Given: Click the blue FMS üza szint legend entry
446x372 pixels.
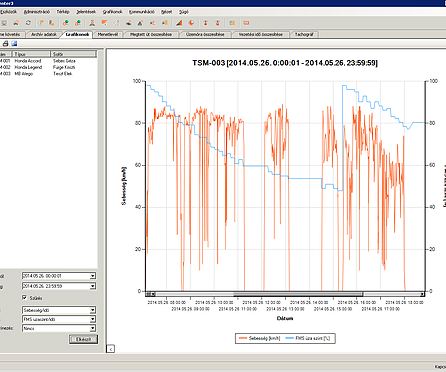Looking at the screenshot, I should [x=308, y=338].
